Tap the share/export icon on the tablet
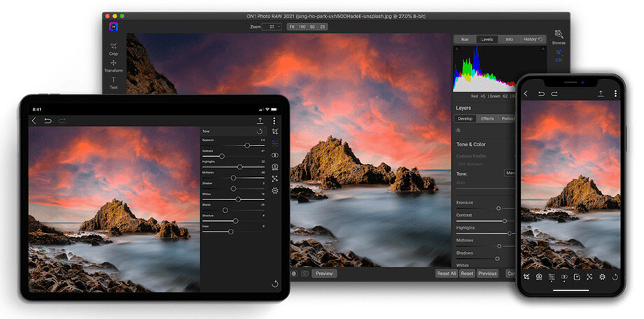The width and height of the screenshot is (644, 319). pyautogui.click(x=260, y=120)
